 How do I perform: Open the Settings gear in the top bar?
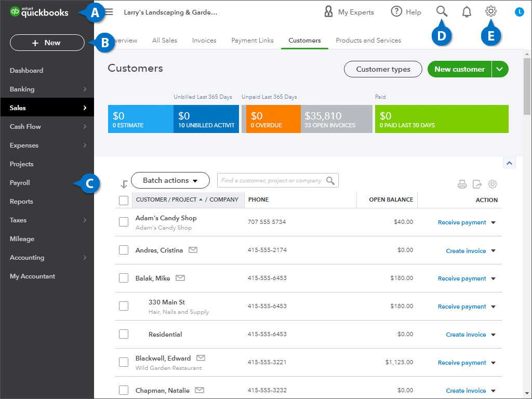click(490, 11)
